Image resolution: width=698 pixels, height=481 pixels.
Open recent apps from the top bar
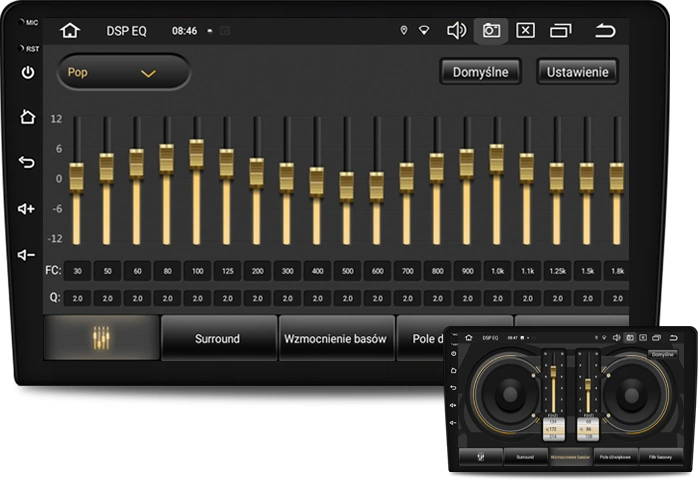pos(563,30)
